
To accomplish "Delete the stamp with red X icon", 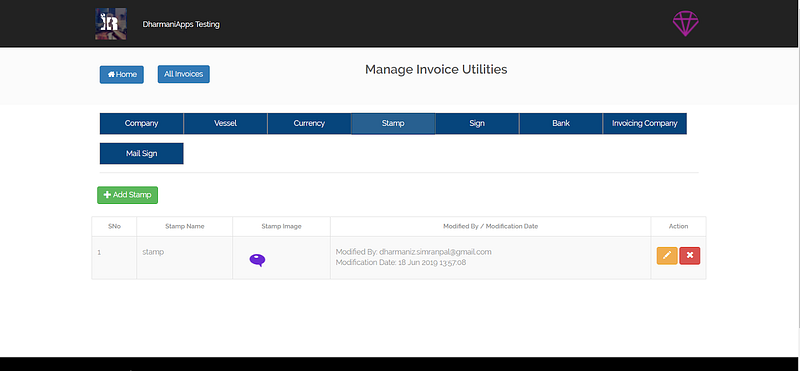I will 690,256.
